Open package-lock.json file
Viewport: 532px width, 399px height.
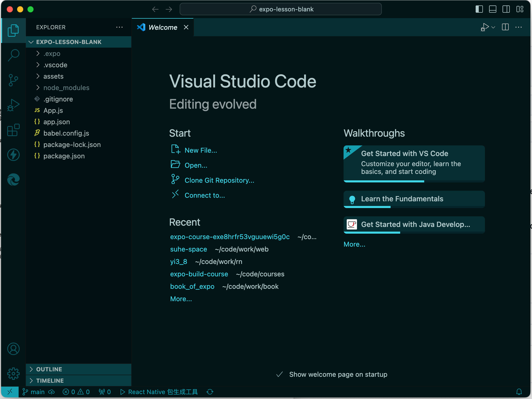[x=79, y=145]
